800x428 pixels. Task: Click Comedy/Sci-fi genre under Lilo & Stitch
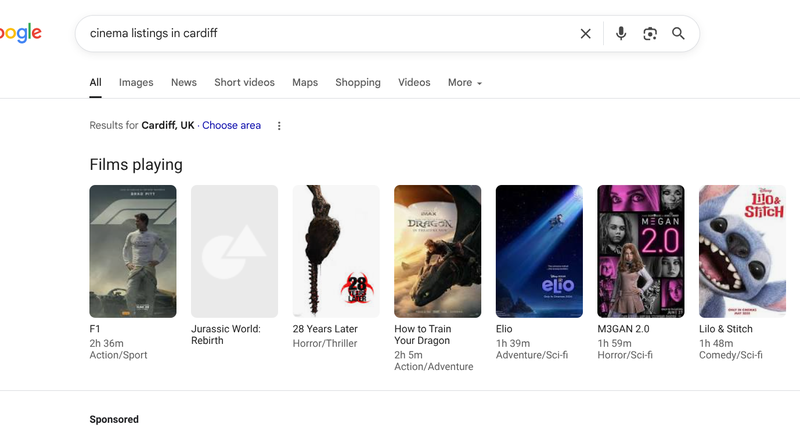pos(731,356)
